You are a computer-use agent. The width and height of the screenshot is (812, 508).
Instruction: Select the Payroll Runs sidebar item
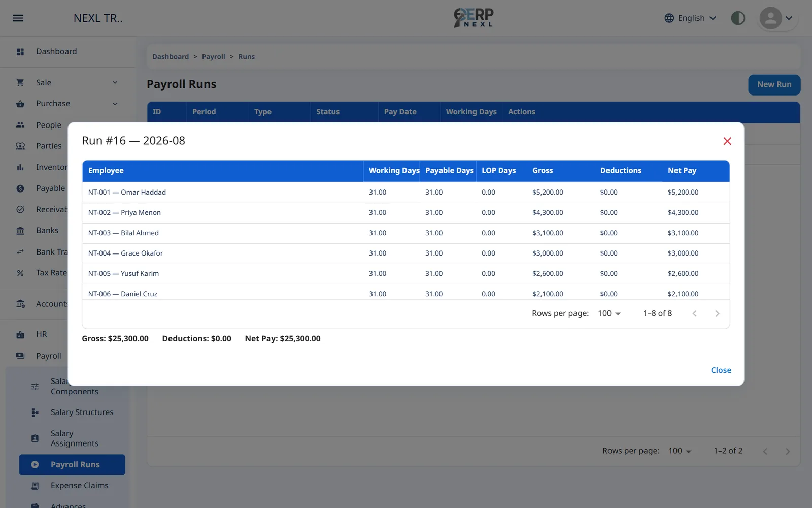72,465
